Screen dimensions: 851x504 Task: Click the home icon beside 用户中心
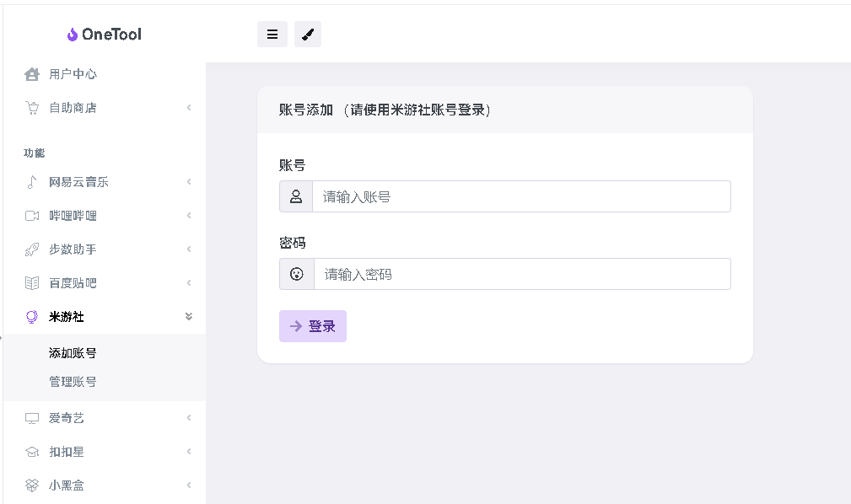pos(32,74)
